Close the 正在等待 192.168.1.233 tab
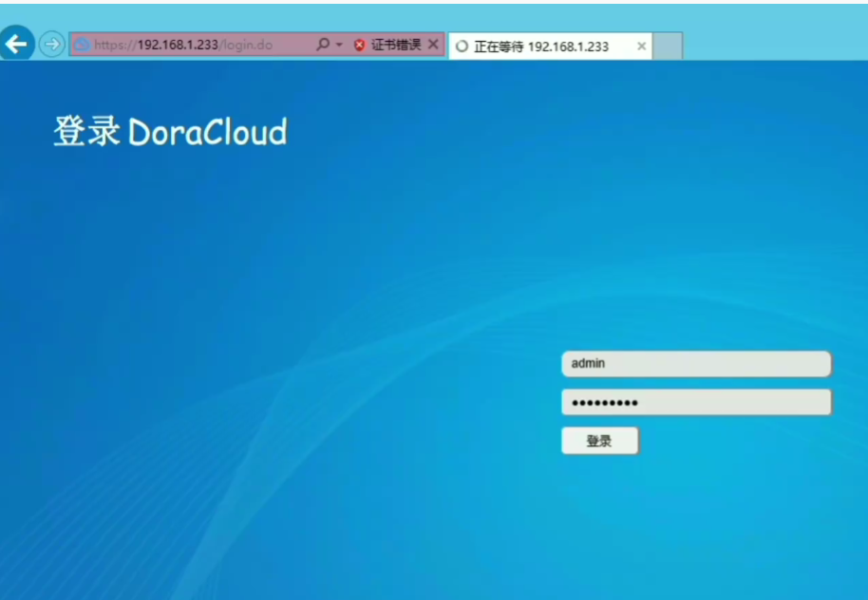This screenshot has height=600, width=868. tap(642, 47)
